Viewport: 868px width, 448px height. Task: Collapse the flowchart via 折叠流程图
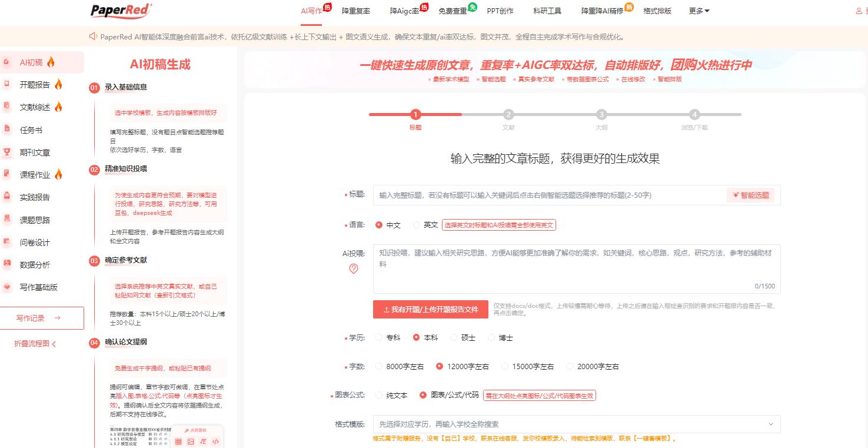pyautogui.click(x=35, y=344)
